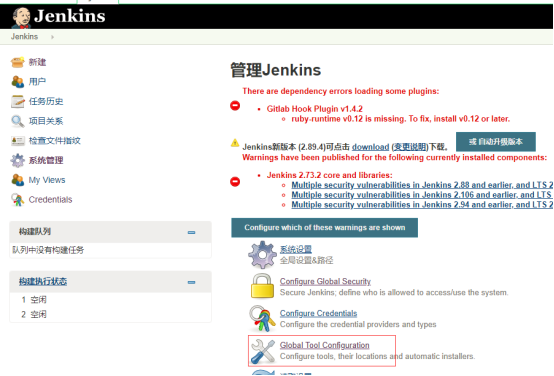Image resolution: width=554 pixels, height=376 pixels.
Task: Collapse the 构建执行状态 panel
Action: [x=191, y=282]
